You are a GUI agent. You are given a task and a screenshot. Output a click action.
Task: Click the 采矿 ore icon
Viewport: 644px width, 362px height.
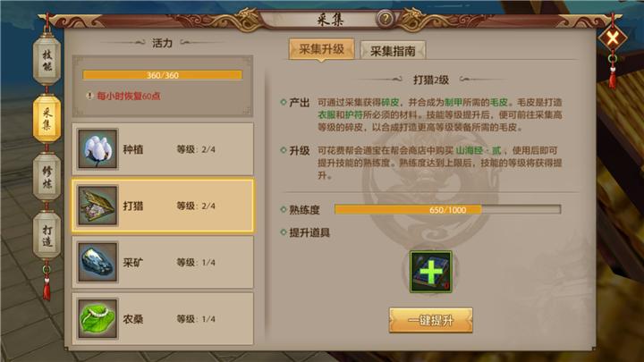point(97,262)
